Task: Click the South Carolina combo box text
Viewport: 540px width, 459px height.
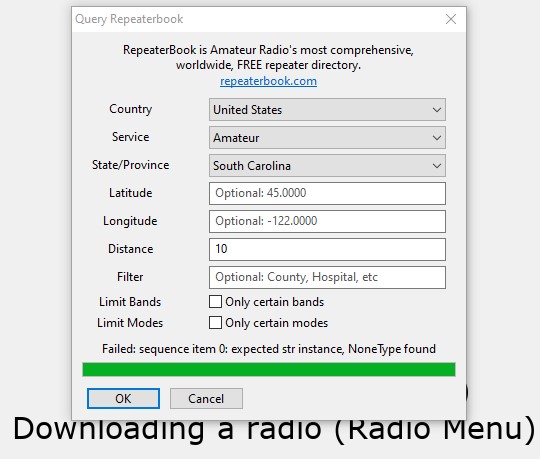Action: pyautogui.click(x=252, y=166)
